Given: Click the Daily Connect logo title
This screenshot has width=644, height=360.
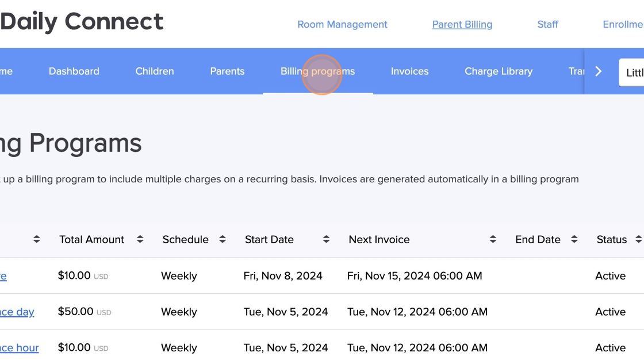Looking at the screenshot, I should pyautogui.click(x=82, y=22).
